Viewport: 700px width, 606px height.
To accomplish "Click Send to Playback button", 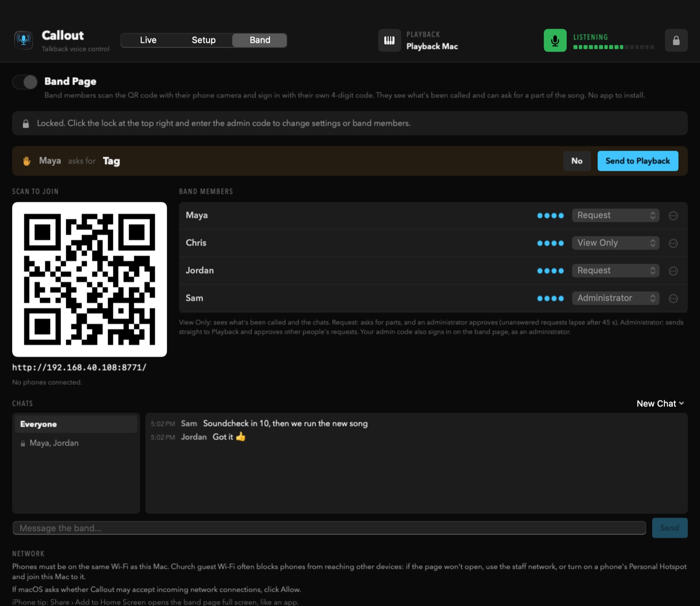I will [638, 161].
